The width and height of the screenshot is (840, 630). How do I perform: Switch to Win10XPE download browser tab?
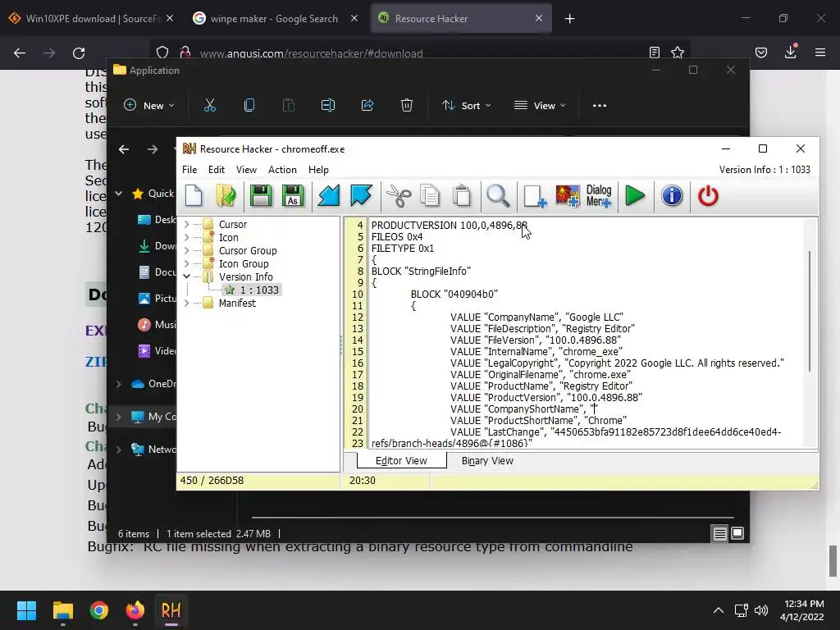tap(91, 19)
